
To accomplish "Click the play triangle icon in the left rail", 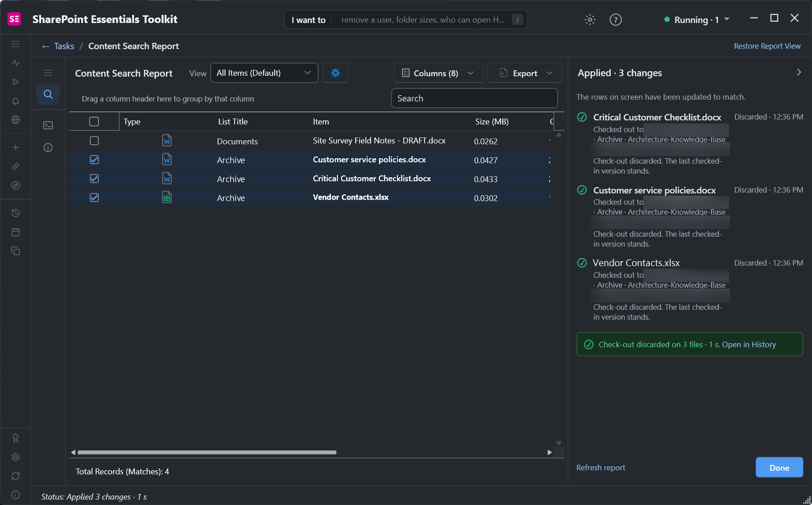I will 16,82.
